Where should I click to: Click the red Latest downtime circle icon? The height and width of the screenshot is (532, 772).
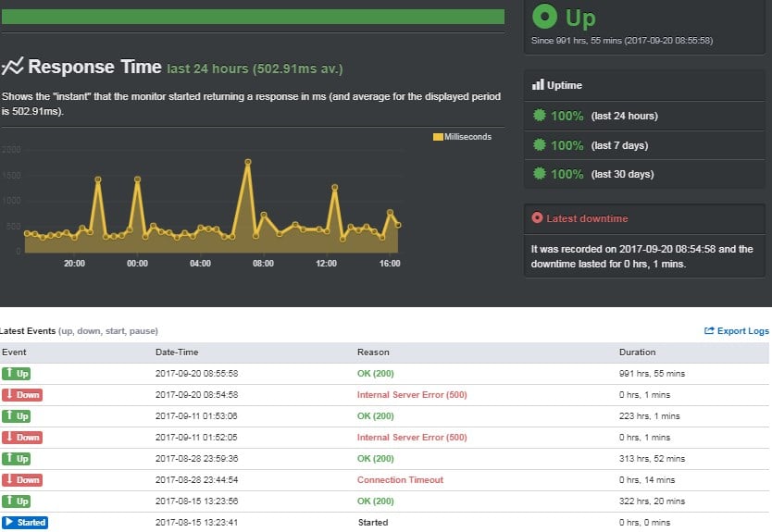[537, 217]
